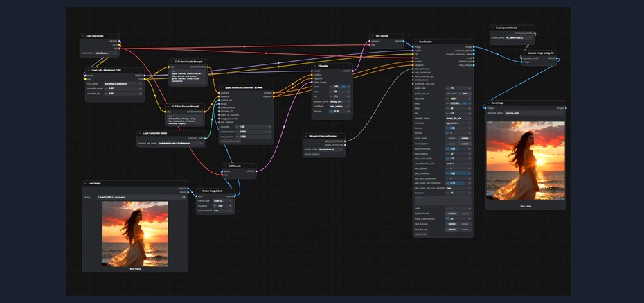
Task: Click Upscale Image IMAGE output slot
Action: pyautogui.click(x=557, y=58)
